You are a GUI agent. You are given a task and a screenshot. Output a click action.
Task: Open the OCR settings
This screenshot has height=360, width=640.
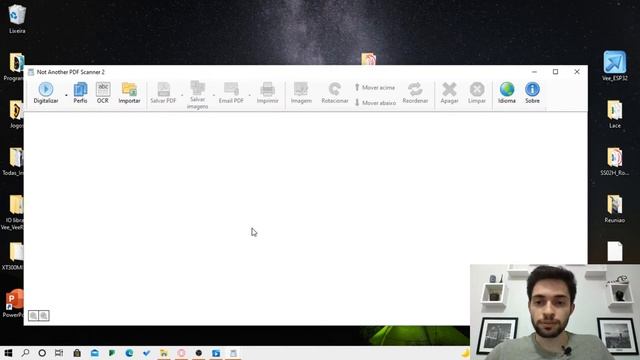point(103,93)
